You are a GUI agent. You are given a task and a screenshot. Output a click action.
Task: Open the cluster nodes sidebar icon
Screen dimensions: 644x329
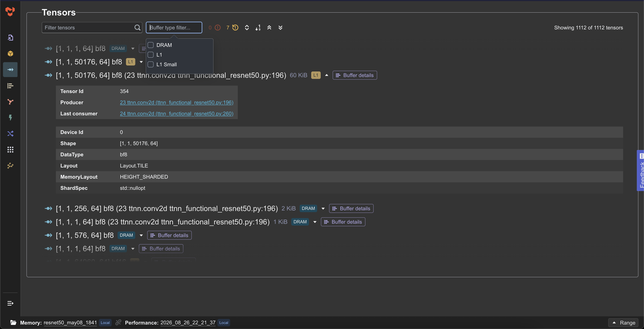[x=10, y=166]
